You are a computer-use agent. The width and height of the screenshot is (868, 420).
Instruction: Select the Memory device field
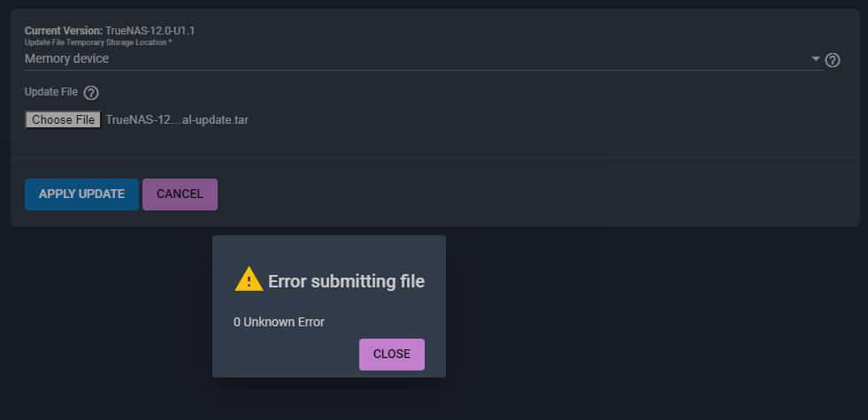click(x=354, y=59)
